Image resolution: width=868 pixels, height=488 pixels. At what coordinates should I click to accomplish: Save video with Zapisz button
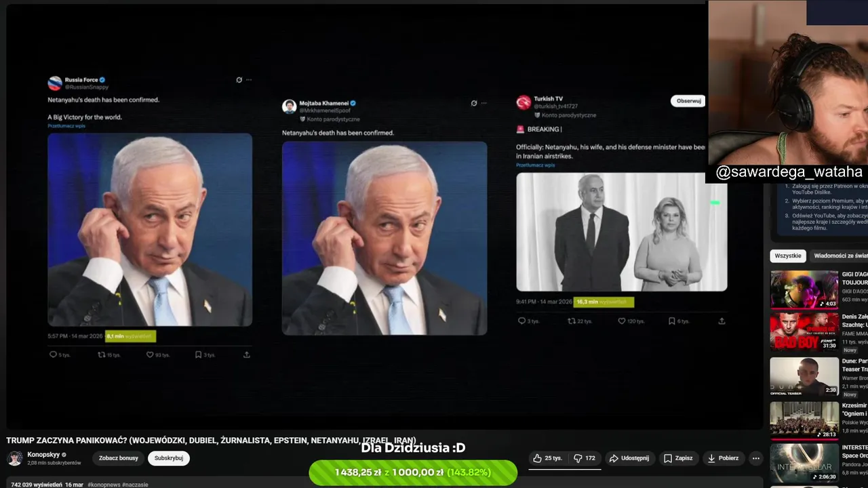click(x=678, y=458)
